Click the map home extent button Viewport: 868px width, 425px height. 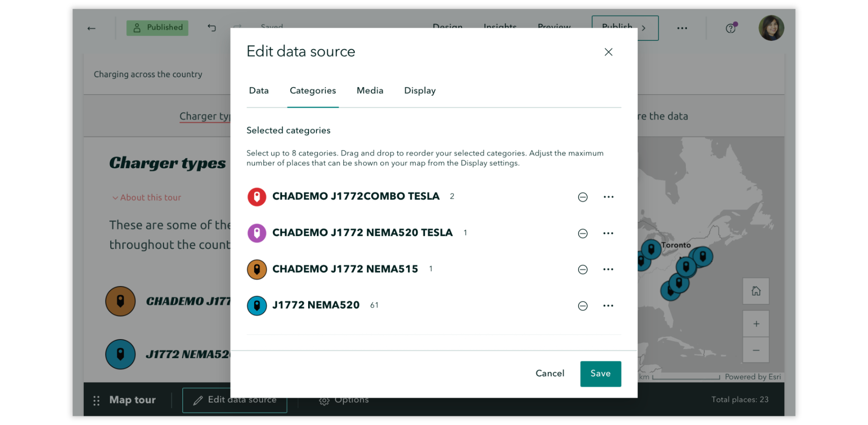pyautogui.click(x=756, y=291)
